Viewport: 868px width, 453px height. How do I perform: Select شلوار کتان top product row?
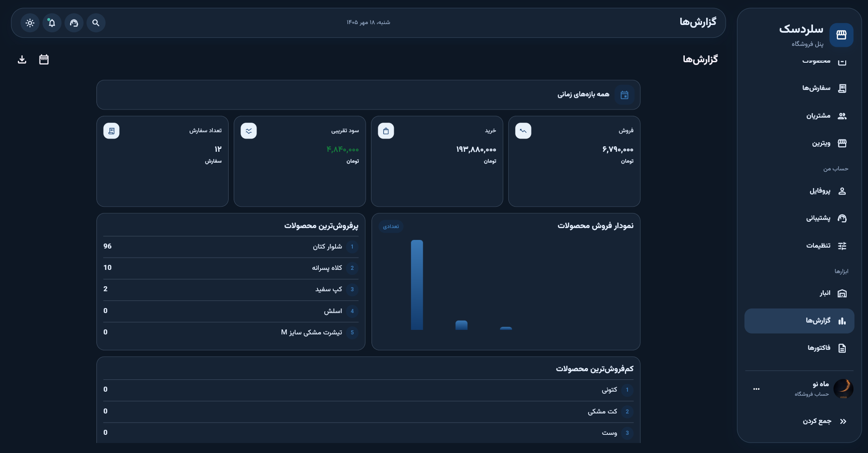pos(231,247)
